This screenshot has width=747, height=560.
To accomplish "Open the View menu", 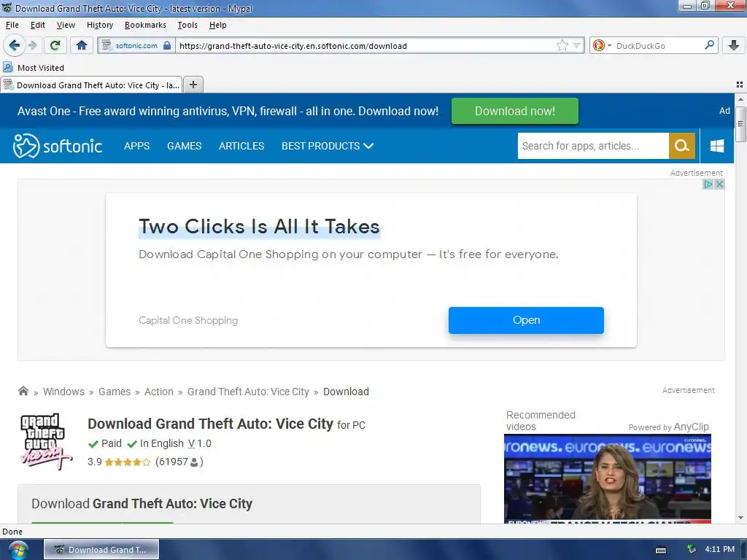I will click(x=66, y=25).
